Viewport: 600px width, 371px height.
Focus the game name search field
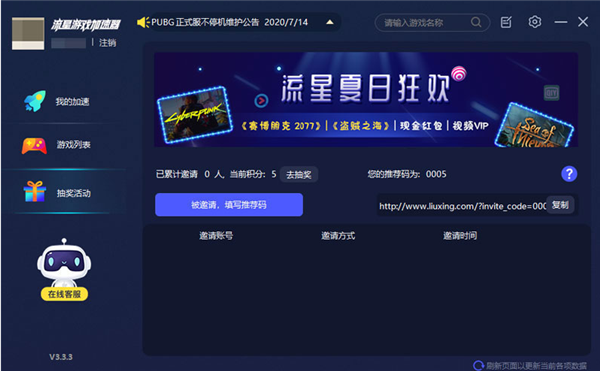pos(427,23)
